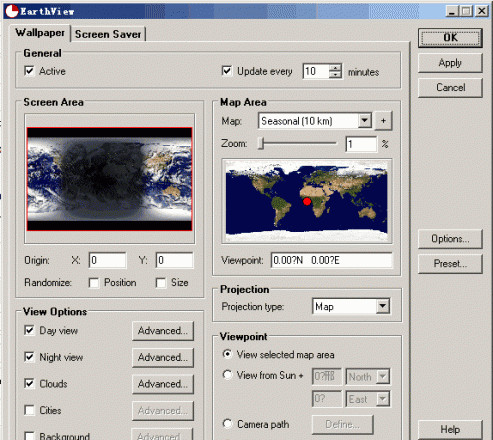Click the Origin X input field

point(107,260)
